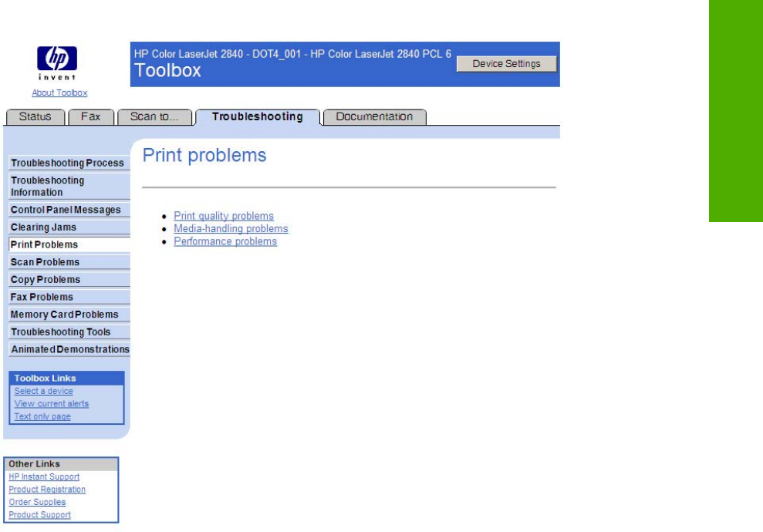Click the Toolbox Links panel header

coord(66,379)
